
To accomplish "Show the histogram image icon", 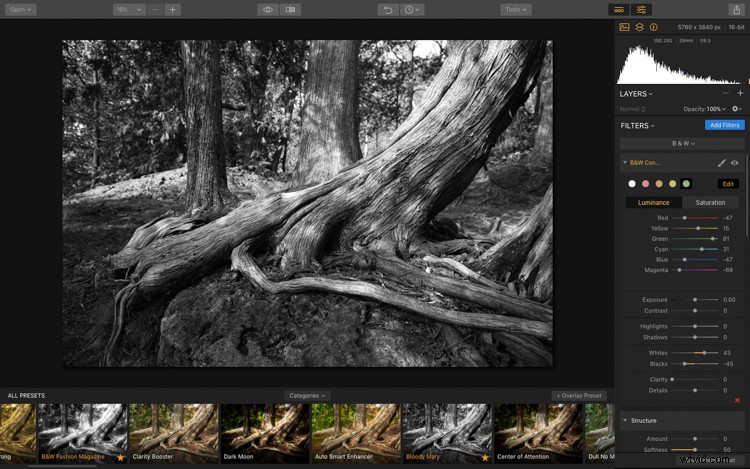I will point(624,27).
